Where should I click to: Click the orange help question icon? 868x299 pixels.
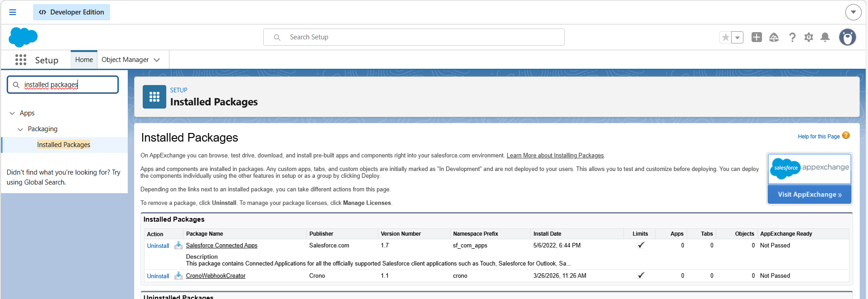click(x=846, y=135)
